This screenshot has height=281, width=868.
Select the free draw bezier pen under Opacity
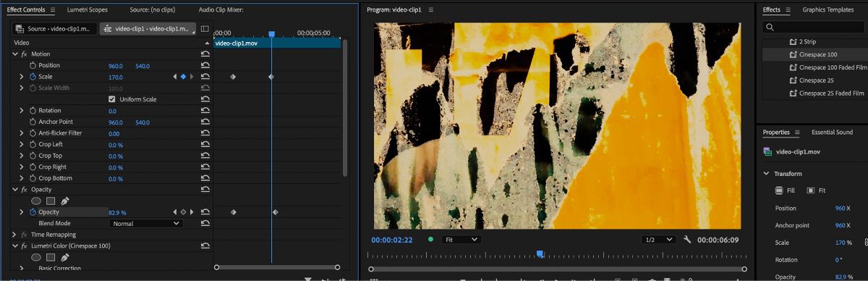tap(65, 201)
